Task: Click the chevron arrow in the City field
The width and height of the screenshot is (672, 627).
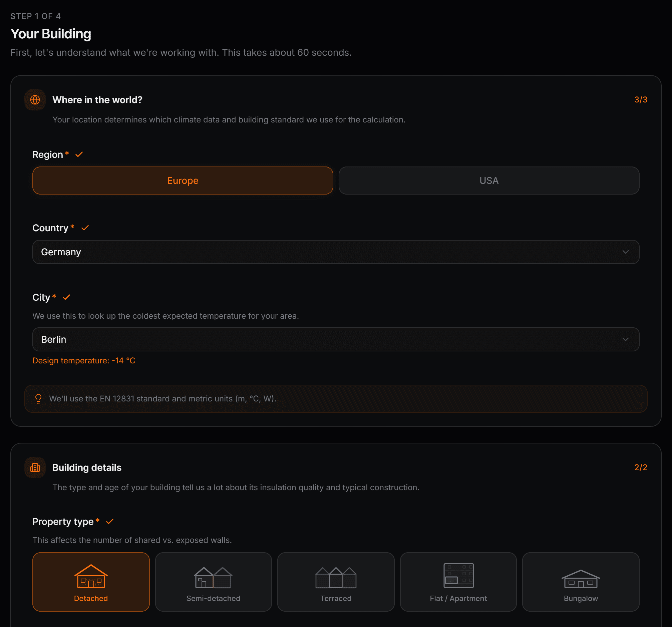Action: click(x=625, y=339)
